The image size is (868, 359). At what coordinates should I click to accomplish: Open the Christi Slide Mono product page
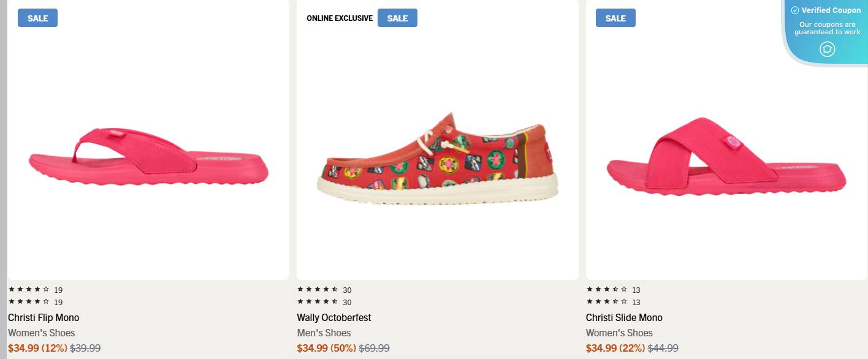coord(623,317)
